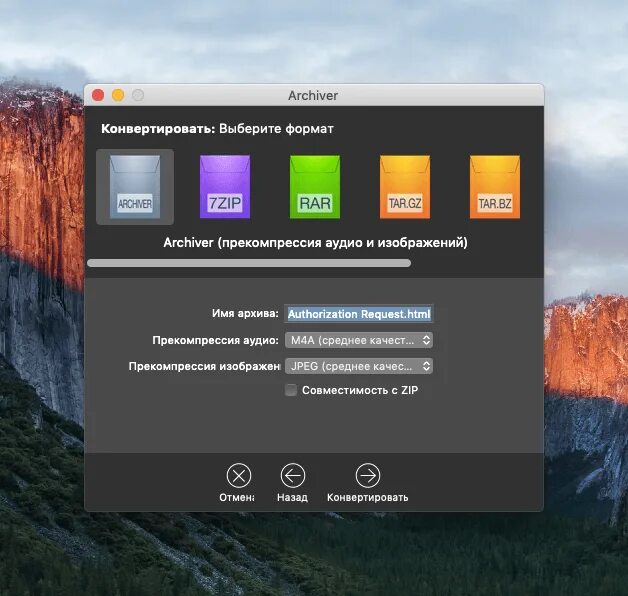Choose the purple 7ZIP format
Screen dimensions: 628x596
click(225, 187)
